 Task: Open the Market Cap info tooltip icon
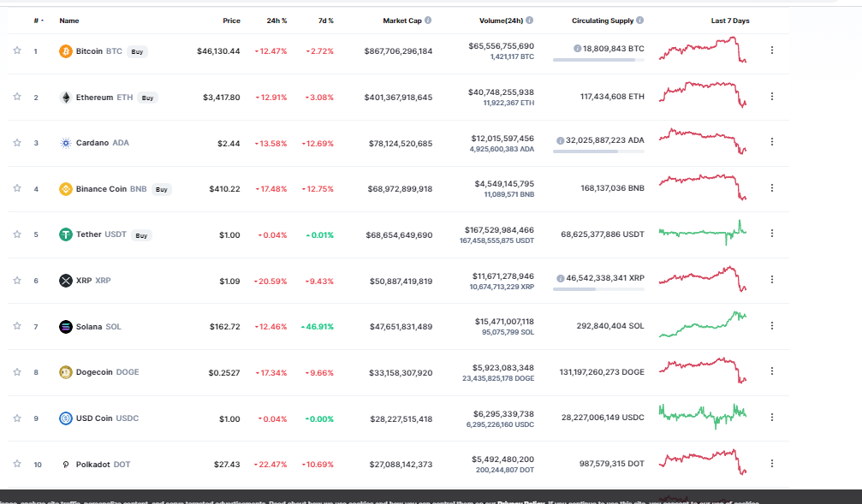pos(428,21)
